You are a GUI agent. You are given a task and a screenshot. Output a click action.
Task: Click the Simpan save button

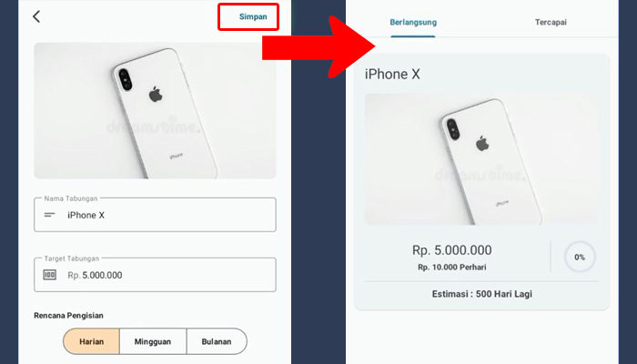point(253,16)
